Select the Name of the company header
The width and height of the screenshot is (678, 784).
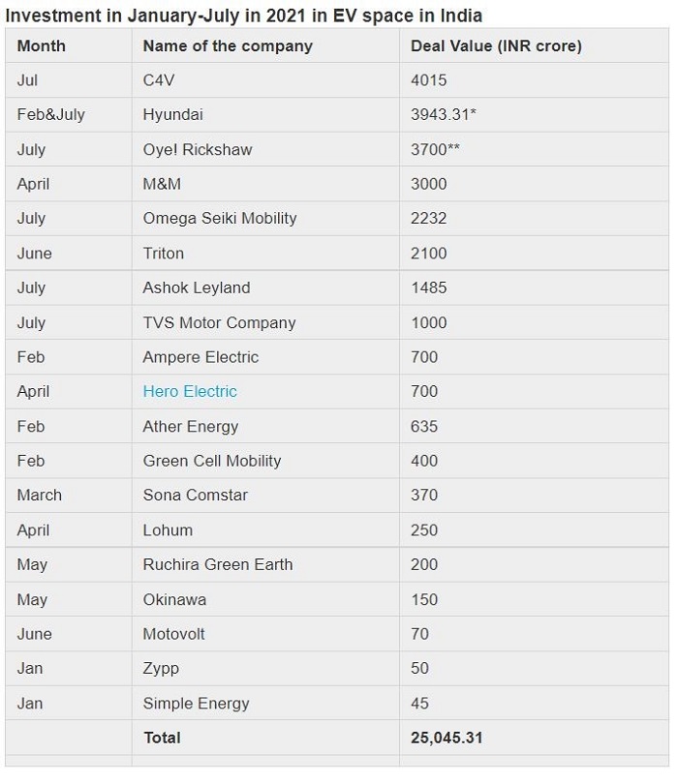(228, 46)
